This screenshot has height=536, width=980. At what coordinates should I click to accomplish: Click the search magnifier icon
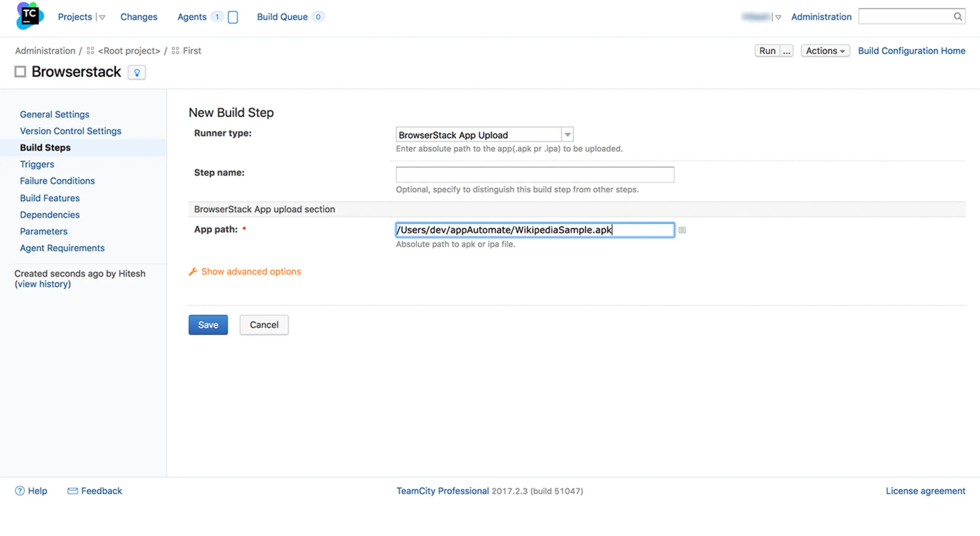pos(958,17)
